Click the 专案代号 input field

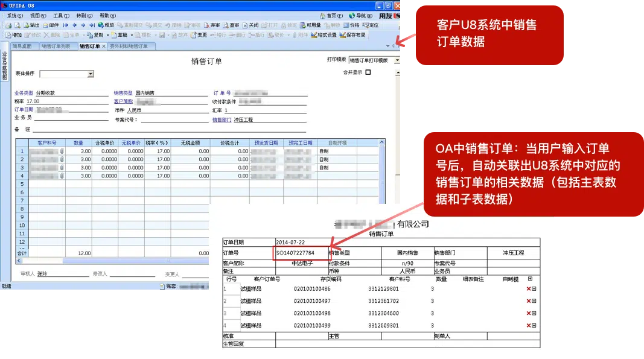pyautogui.click(x=175, y=120)
